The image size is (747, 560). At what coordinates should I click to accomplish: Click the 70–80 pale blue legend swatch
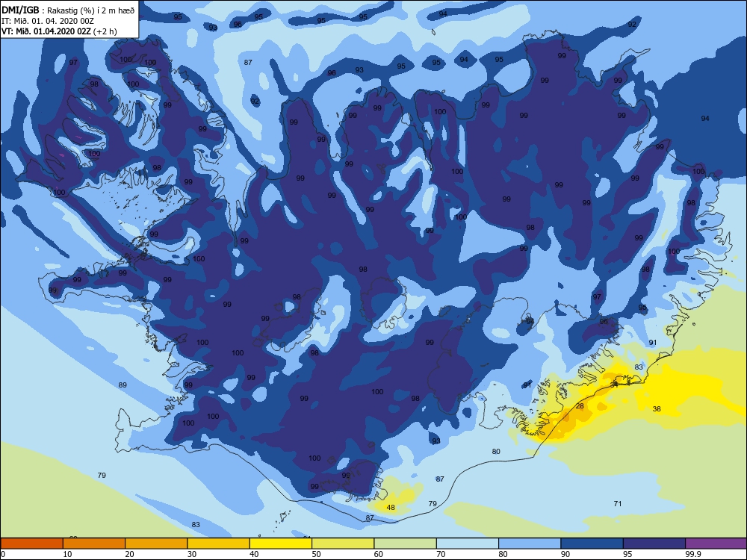pyautogui.click(x=468, y=544)
